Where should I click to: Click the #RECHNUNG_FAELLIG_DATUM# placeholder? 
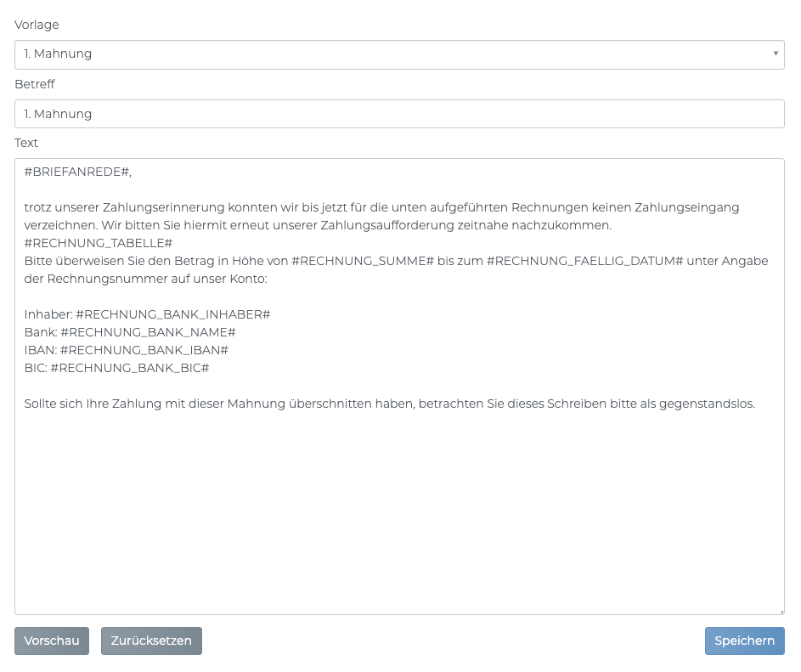tap(584, 261)
